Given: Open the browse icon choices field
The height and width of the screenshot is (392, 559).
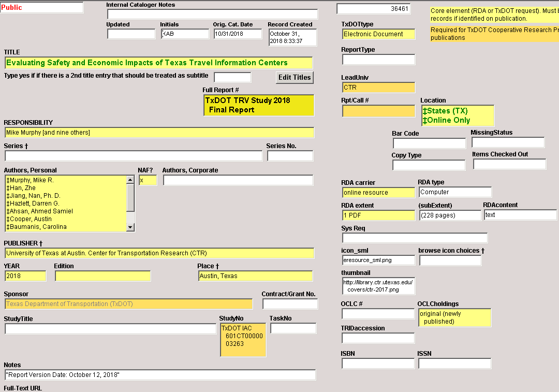Looking at the screenshot, I should 450,260.
